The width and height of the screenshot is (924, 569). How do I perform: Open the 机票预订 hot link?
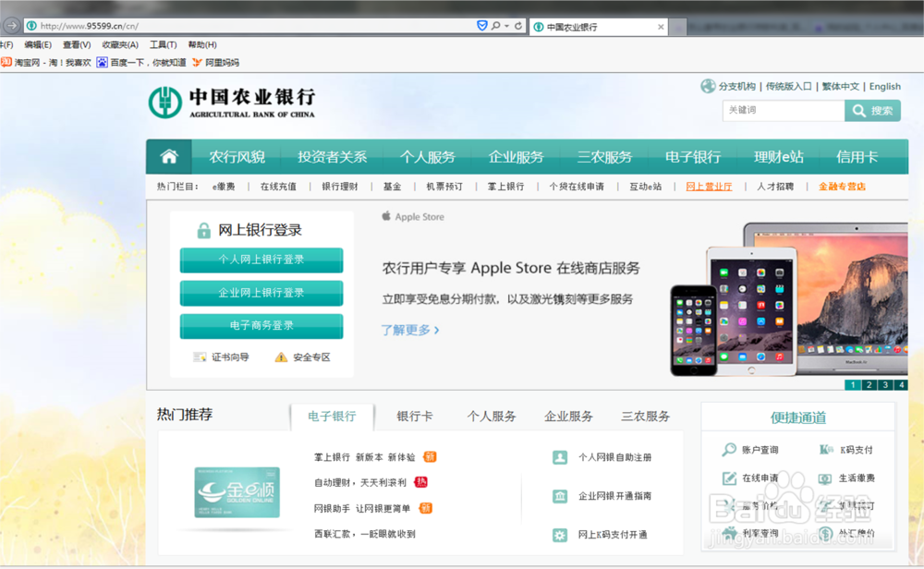coord(444,187)
